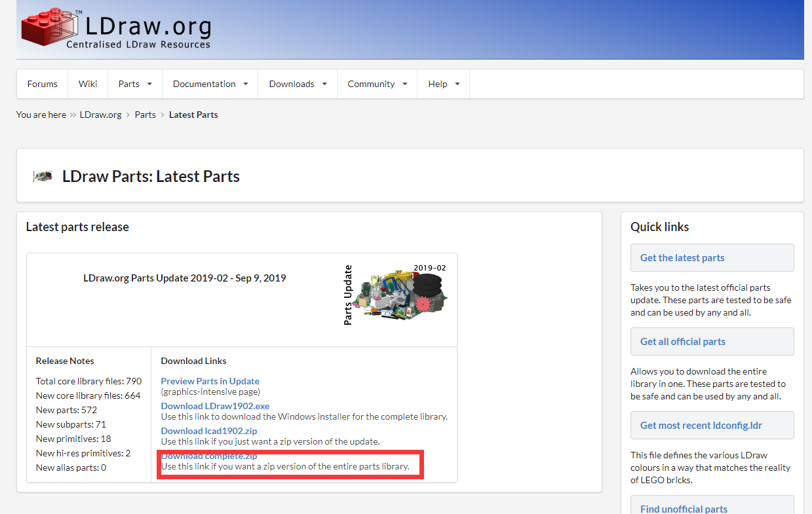Click the LDraw.org red brick logo
The width and height of the screenshot is (812, 514).
pos(51,28)
